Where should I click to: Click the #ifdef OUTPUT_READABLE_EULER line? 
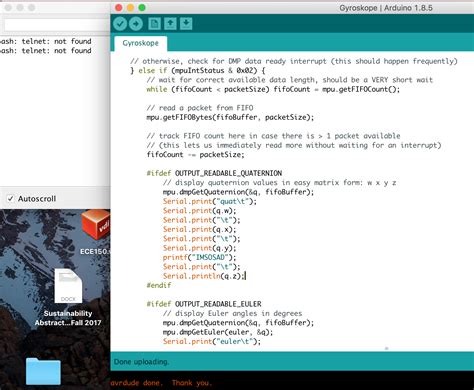tap(204, 304)
